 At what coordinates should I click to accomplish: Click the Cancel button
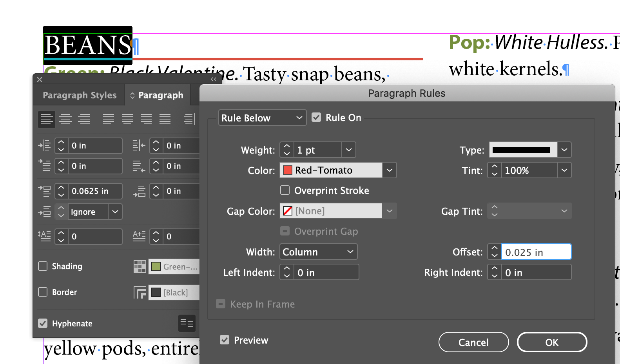(x=473, y=342)
